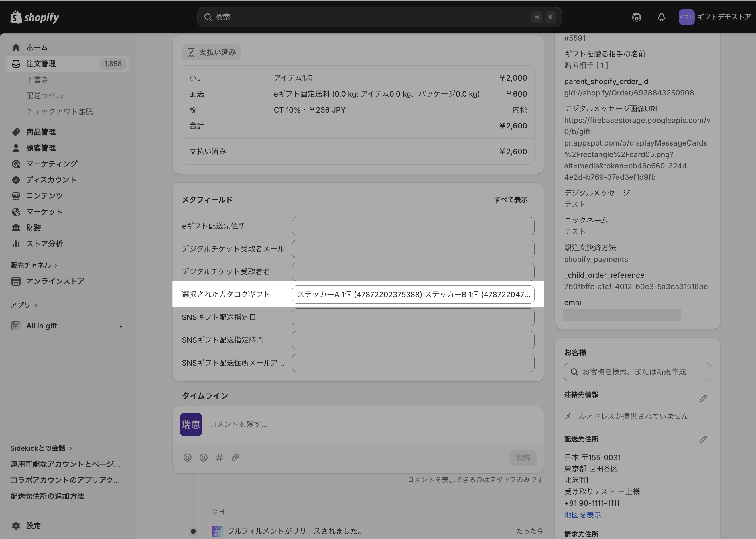
Task: Open the ギフトデモストア account menu
Action: coord(714,17)
